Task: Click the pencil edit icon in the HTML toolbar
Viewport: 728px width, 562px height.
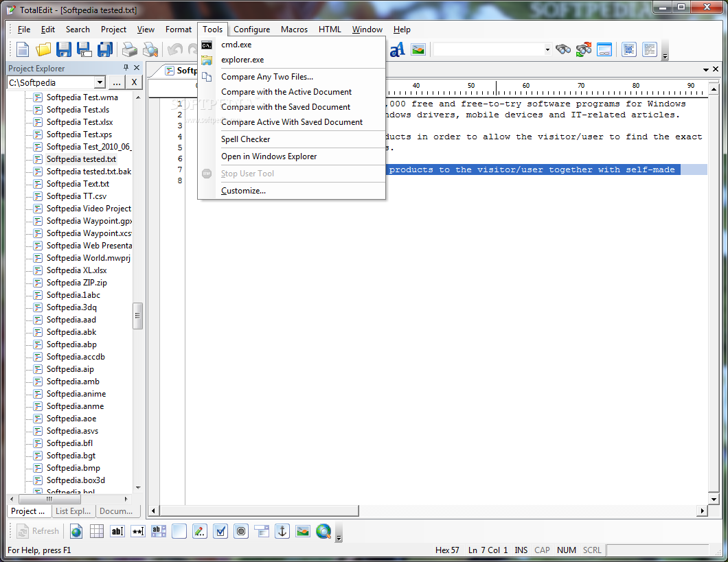Action: coord(200,531)
